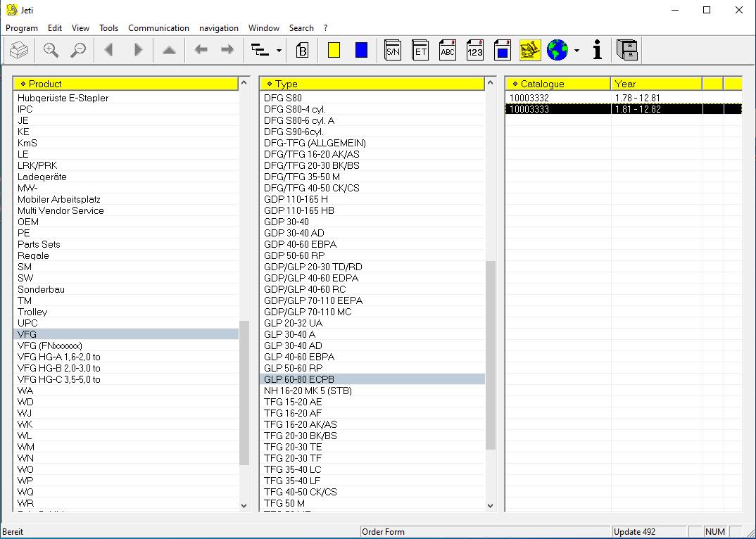The width and height of the screenshot is (756, 539).
Task: Open the ET parts search icon
Action: (420, 50)
